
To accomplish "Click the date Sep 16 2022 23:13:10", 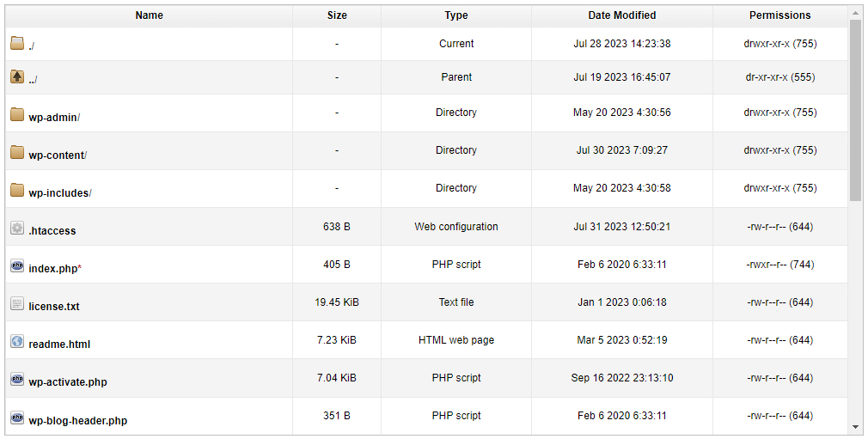I will (x=621, y=377).
